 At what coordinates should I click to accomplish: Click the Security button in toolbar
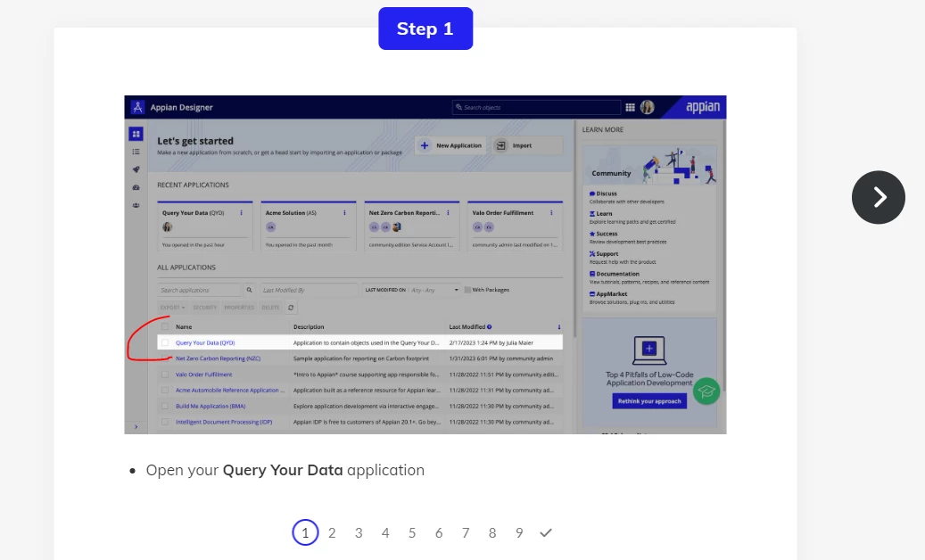[x=204, y=307]
